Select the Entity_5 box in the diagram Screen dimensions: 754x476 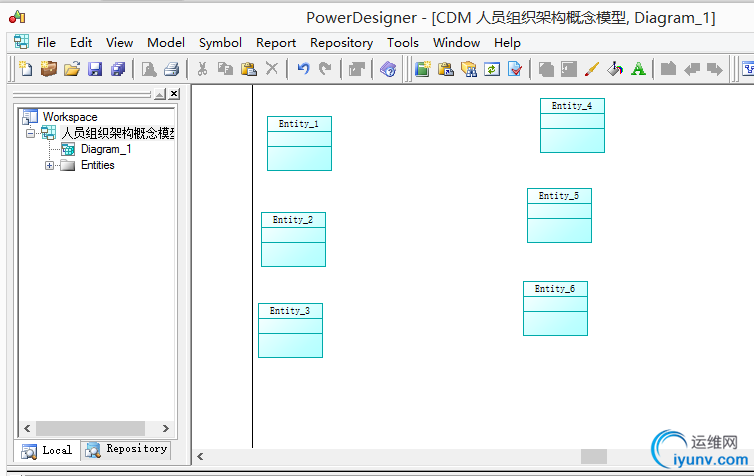click(559, 215)
